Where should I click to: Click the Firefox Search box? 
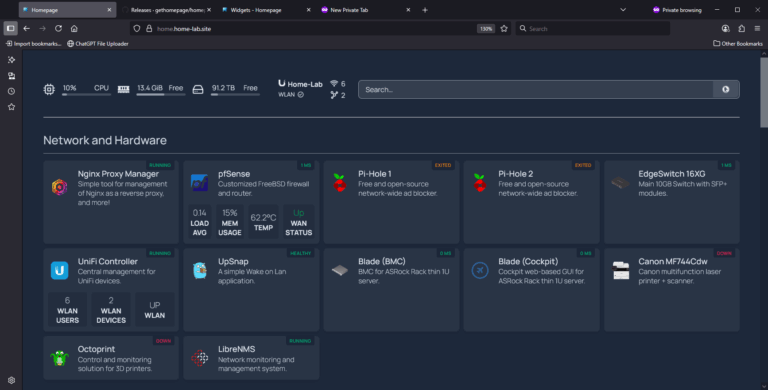(x=592, y=28)
